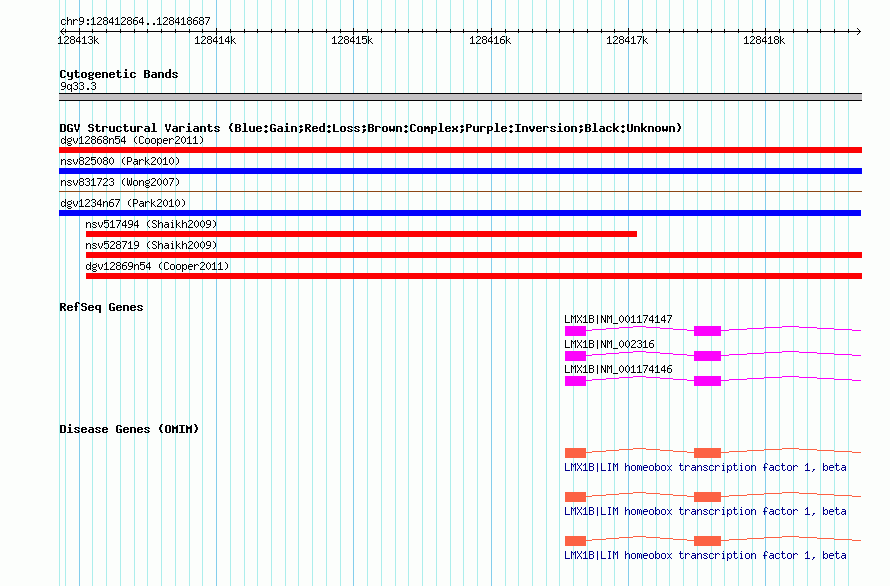
Task: Select the red nsv528719 (Shaikh2009) bar
Action: click(x=474, y=255)
